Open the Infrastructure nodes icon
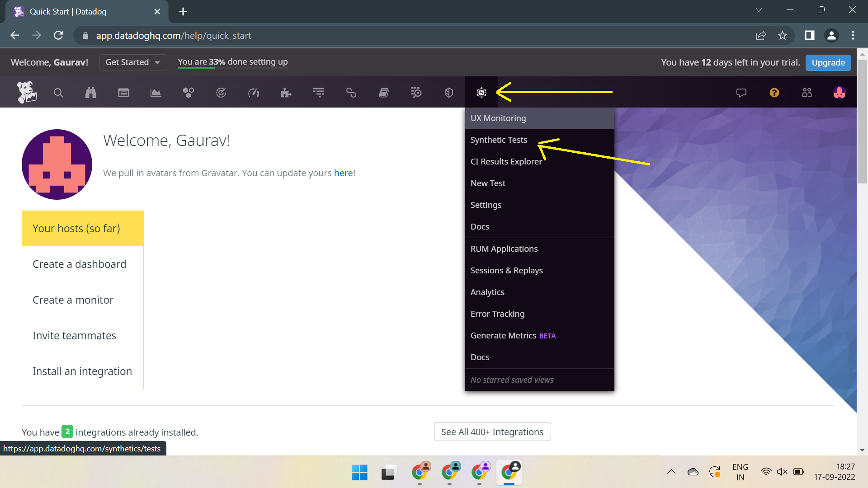The image size is (868, 488). pyautogui.click(x=189, y=93)
